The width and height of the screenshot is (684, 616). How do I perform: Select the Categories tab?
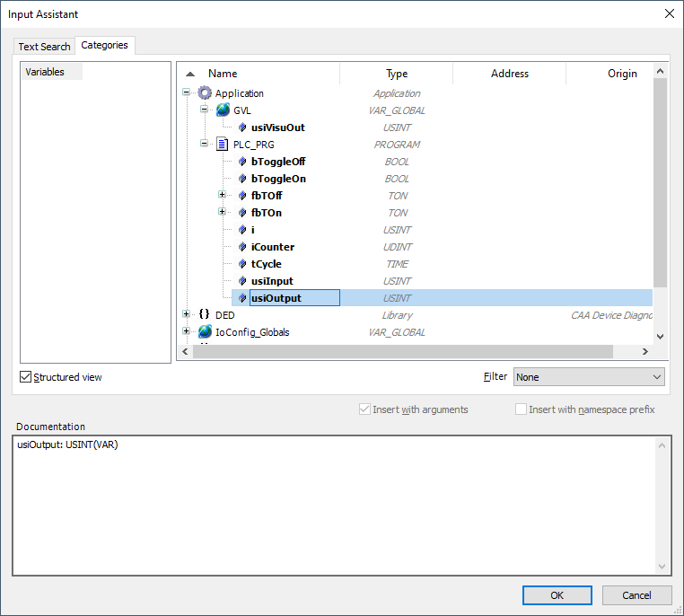(105, 45)
